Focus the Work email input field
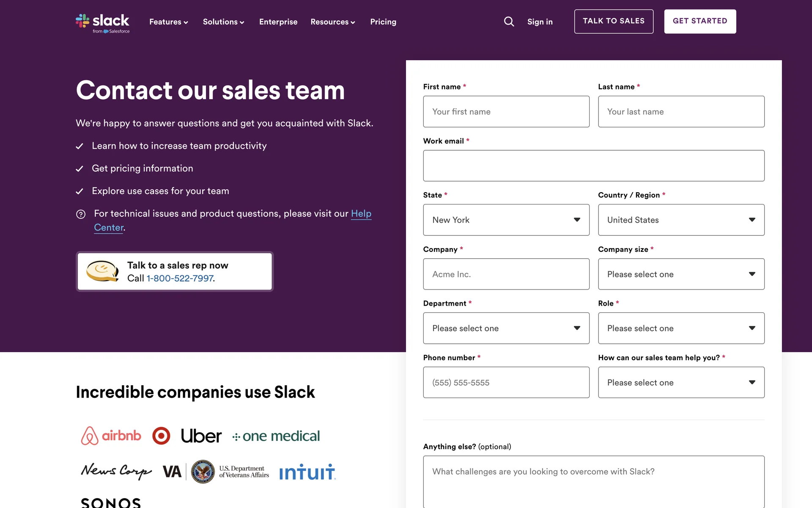This screenshot has height=508, width=812. point(593,166)
